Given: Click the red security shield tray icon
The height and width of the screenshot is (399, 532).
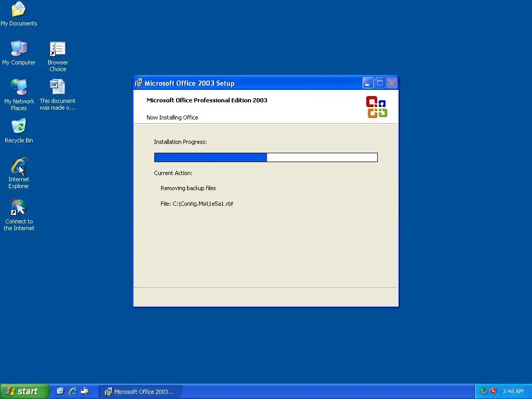Looking at the screenshot, I should click(494, 391).
